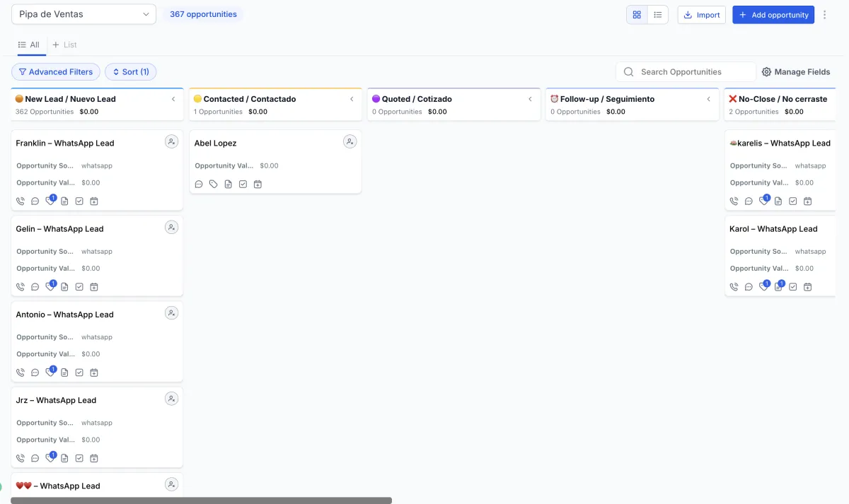Open the Pipa de Ventas pipeline dropdown
This screenshot has width=849, height=504.
coord(83,15)
